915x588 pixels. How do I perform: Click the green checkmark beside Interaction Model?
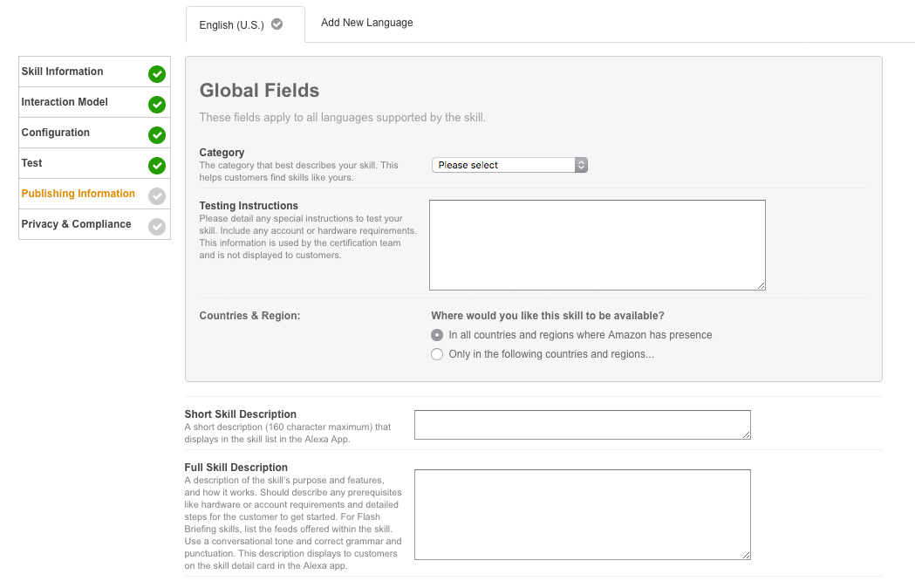157,105
